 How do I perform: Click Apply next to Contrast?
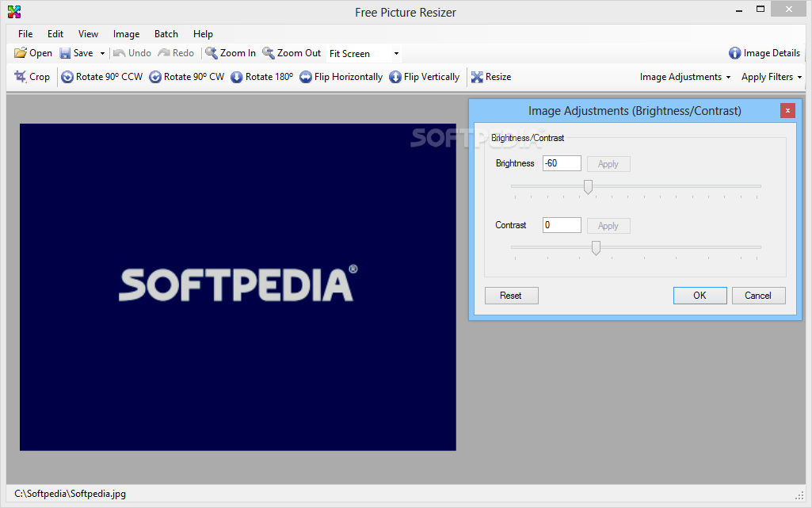pos(608,226)
